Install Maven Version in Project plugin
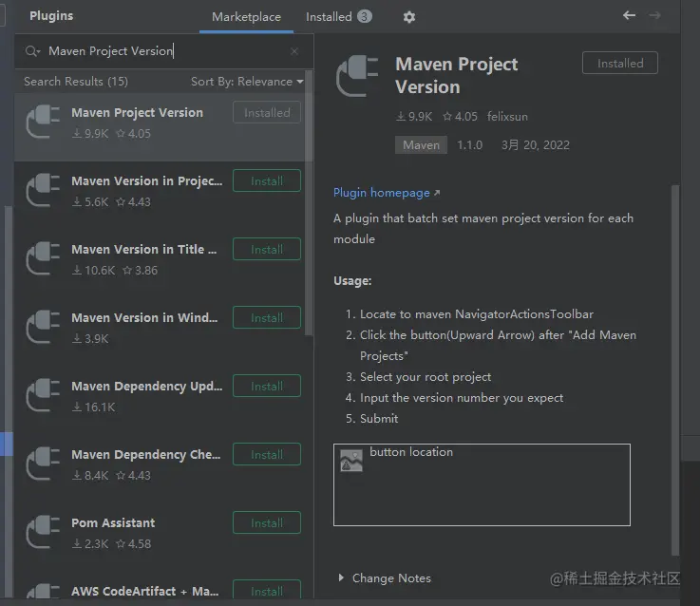700x606 pixels. (x=267, y=180)
